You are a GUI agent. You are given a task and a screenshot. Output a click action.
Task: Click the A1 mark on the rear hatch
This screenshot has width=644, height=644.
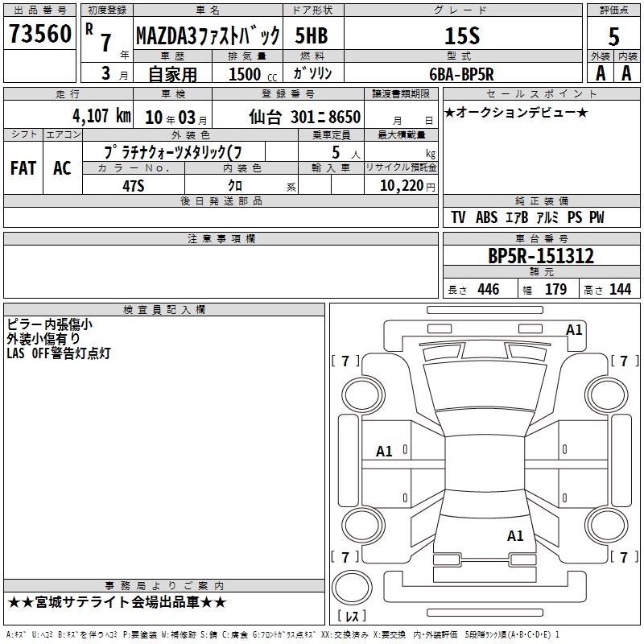click(x=515, y=535)
